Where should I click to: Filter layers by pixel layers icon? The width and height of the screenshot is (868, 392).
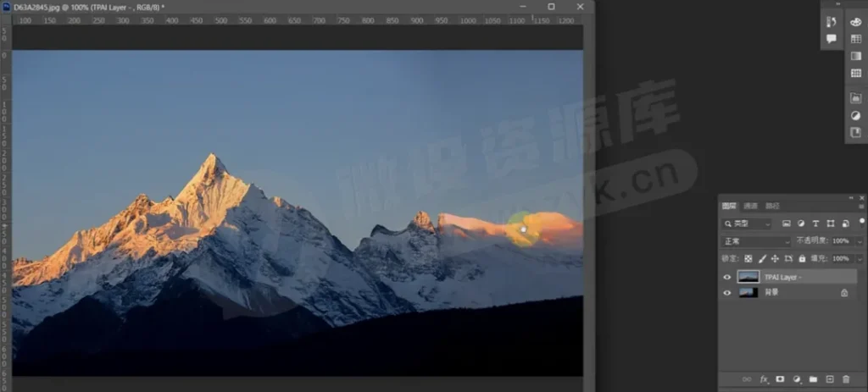pyautogui.click(x=786, y=224)
